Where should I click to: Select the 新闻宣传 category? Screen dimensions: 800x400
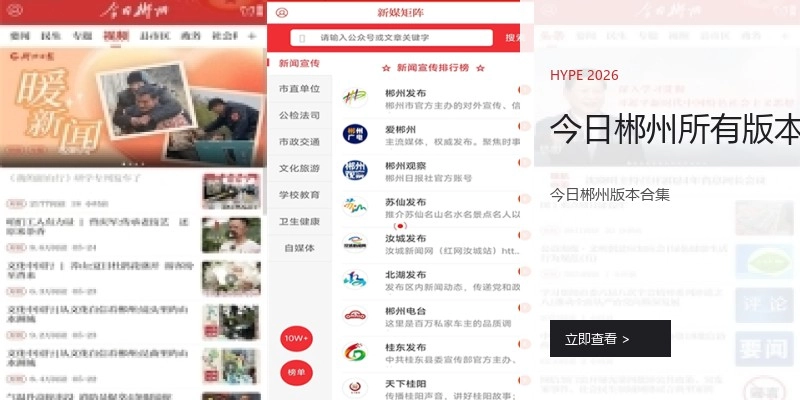299,63
